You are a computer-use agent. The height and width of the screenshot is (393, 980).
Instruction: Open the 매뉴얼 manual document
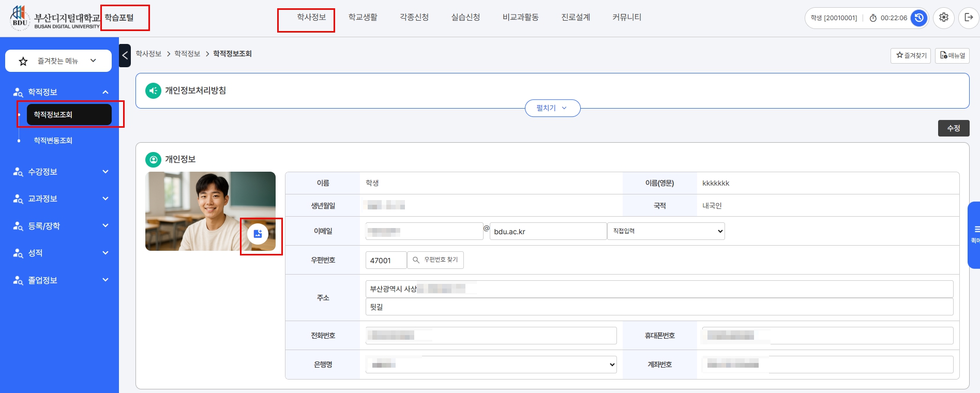click(x=952, y=55)
